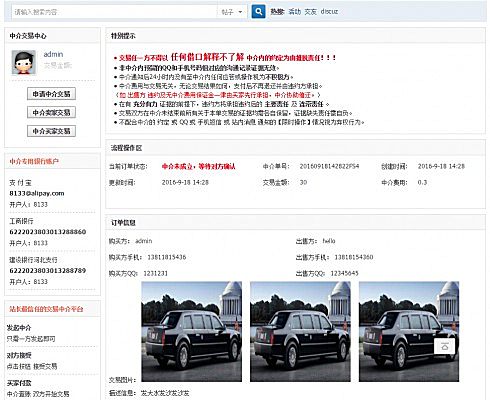Screen dimensions: 490x400
Task: Click the admin user avatar
Action: click(x=24, y=62)
